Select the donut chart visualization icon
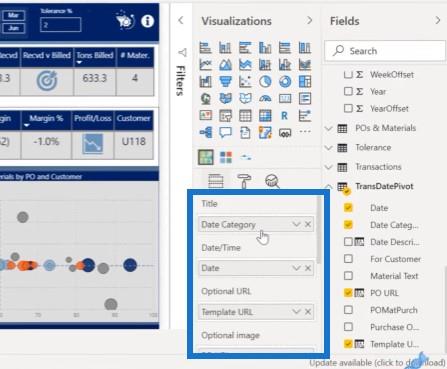This screenshot has width=447, height=369. pos(285,82)
